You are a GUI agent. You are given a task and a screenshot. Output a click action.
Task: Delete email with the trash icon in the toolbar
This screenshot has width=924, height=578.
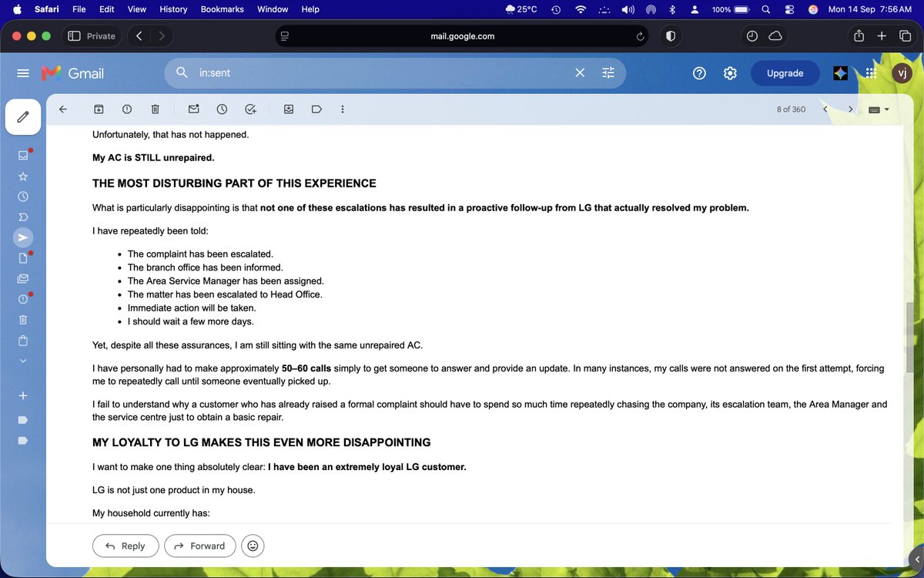tap(155, 109)
